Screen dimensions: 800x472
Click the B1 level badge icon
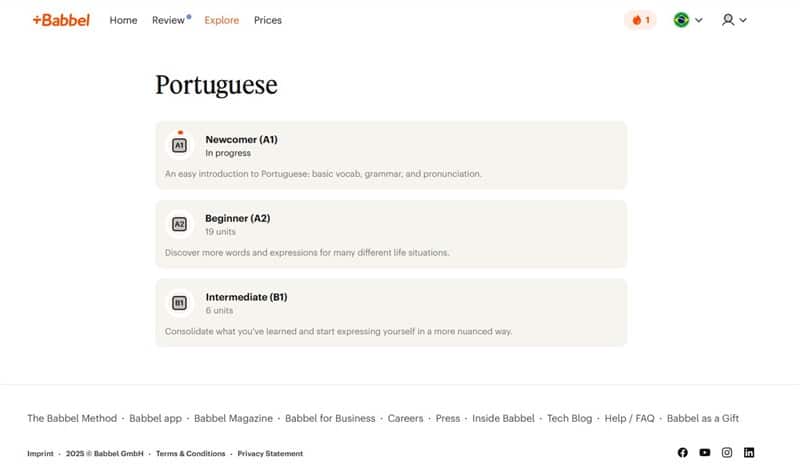coord(179,303)
